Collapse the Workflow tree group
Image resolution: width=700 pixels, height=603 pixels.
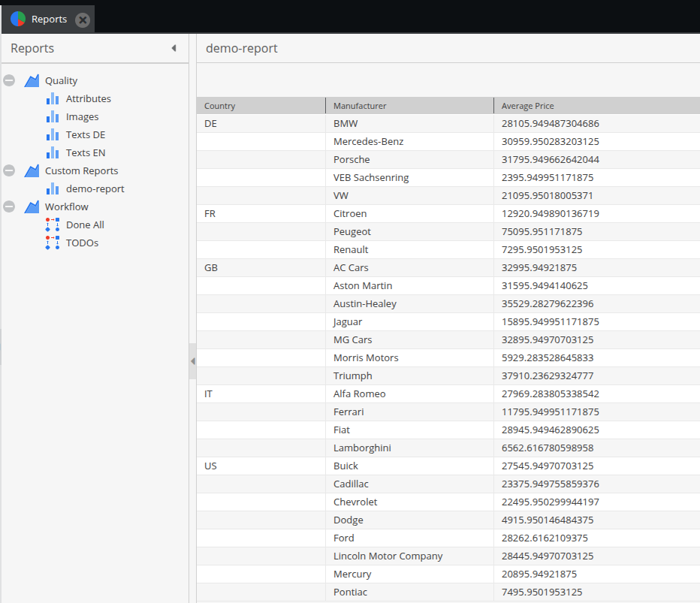click(x=9, y=207)
